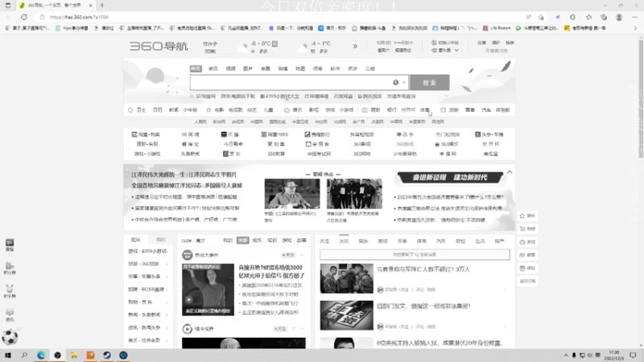644x362 pixels.
Task: Show more bookmarks via the bookmarks bar chevron
Action: [635, 28]
